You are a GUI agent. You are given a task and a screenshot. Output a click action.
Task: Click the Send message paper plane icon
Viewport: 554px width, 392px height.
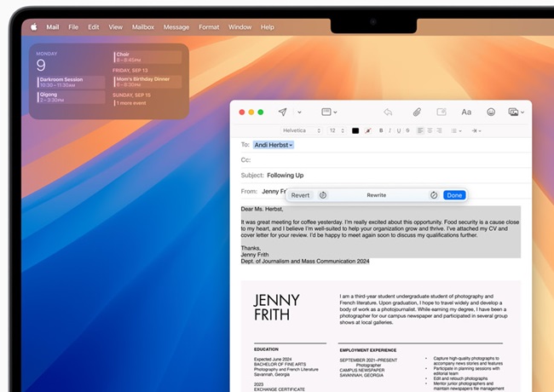click(282, 112)
